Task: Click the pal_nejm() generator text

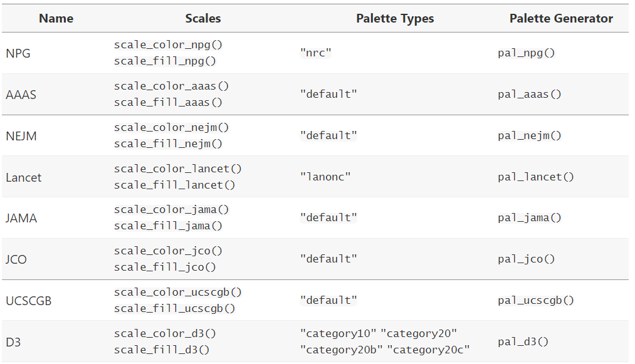Action: click(x=530, y=135)
